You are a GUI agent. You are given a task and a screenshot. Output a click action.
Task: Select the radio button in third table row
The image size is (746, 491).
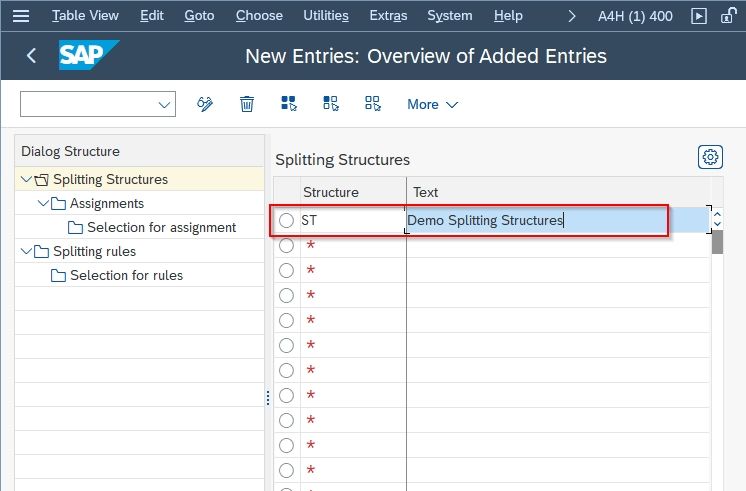286,270
